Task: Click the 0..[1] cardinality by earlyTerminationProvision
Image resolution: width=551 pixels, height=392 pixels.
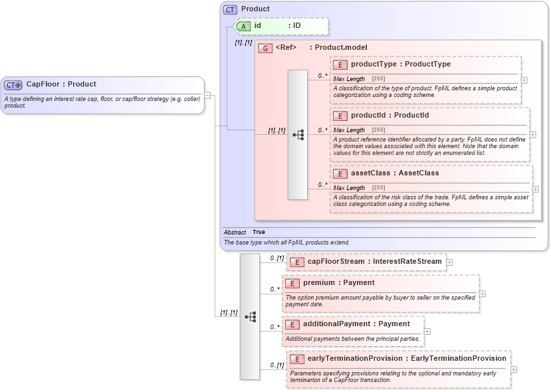Action: 277,365
